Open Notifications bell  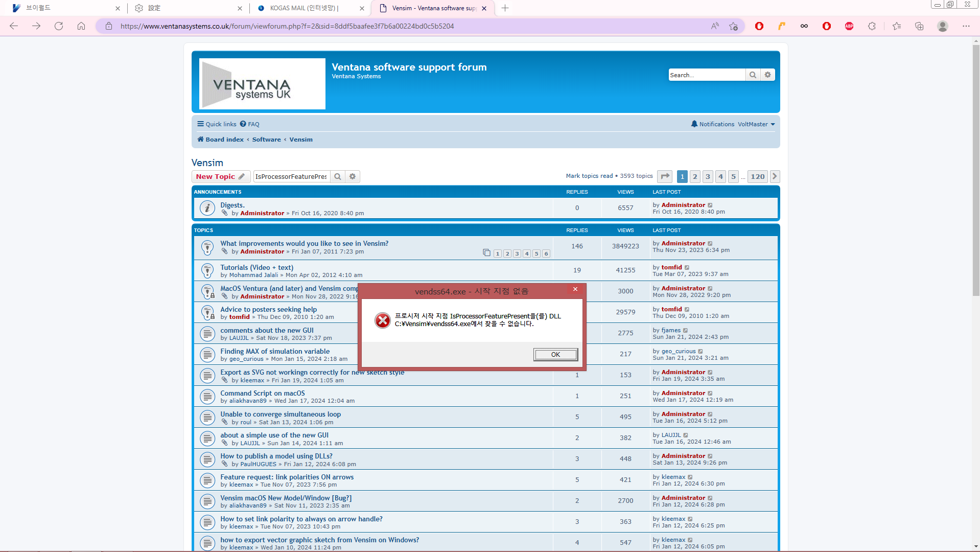coord(712,124)
